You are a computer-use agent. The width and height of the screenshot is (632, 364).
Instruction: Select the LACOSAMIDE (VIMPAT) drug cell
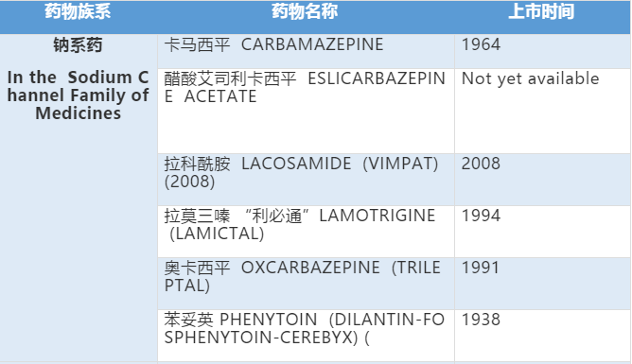pyautogui.click(x=306, y=180)
